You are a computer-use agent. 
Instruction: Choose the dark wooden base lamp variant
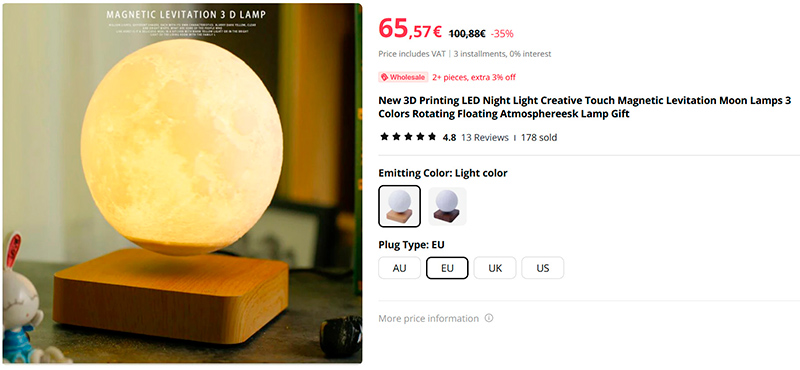coord(447,206)
